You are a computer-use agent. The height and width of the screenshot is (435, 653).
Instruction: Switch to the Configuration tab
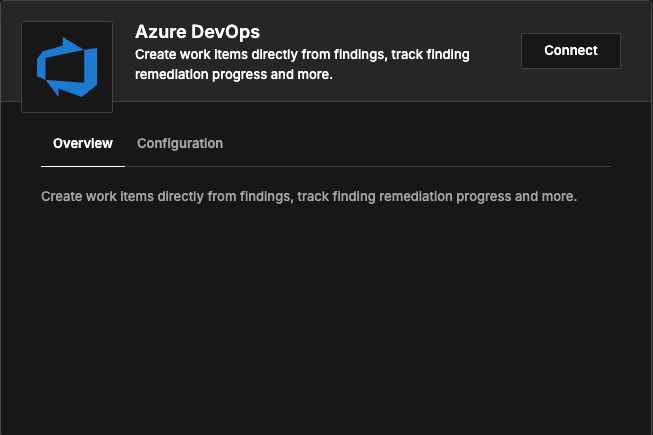[180, 144]
